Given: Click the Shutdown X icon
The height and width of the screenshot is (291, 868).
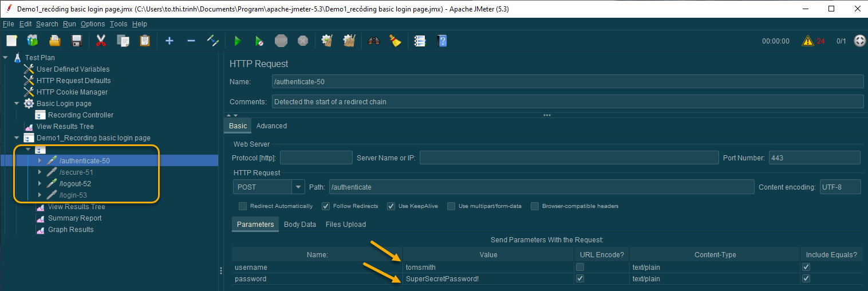Looking at the screenshot, I should 303,41.
